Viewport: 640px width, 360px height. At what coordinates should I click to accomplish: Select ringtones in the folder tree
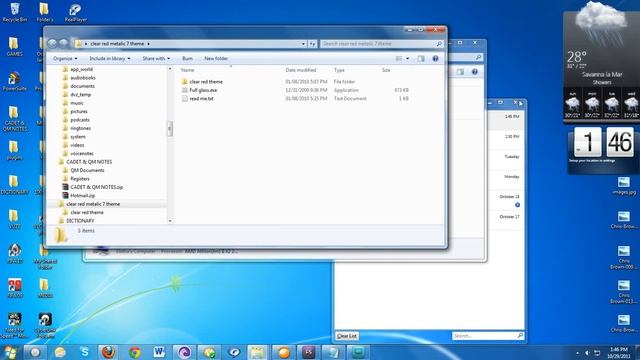pos(80,128)
